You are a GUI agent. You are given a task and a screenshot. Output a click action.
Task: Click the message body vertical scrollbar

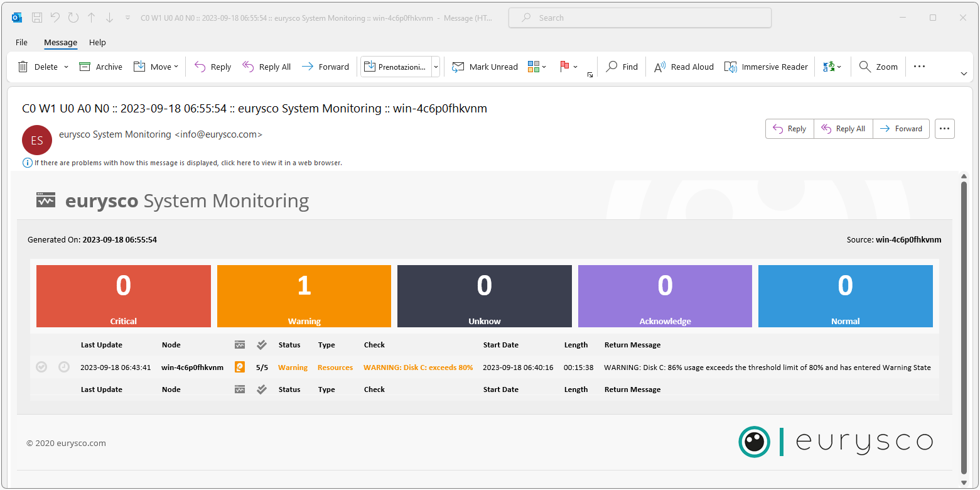964,327
